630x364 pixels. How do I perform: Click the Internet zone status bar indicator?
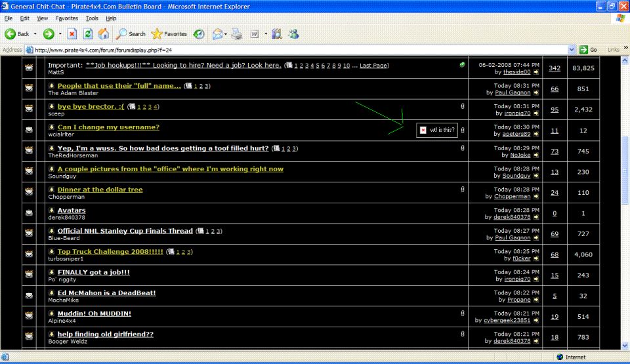[571, 357]
